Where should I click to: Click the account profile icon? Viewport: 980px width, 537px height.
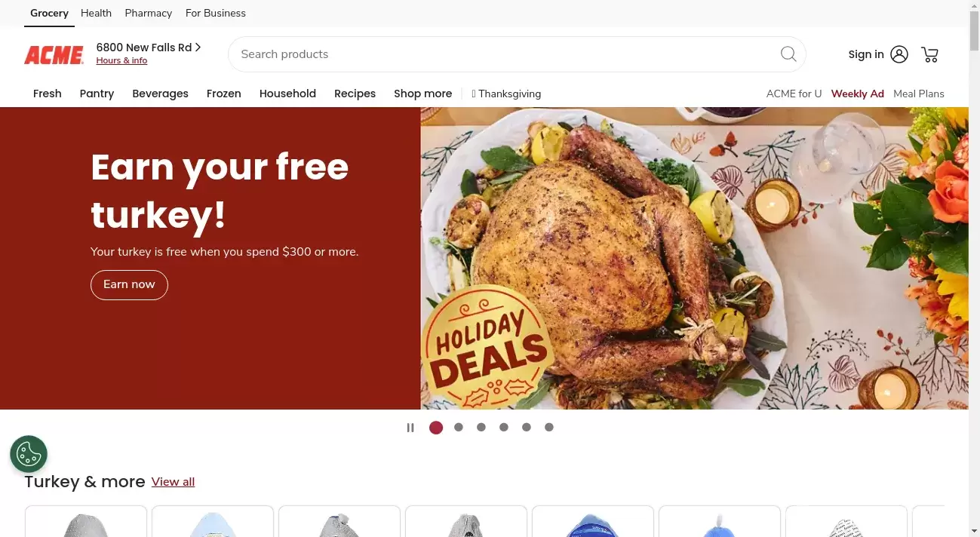coord(899,54)
